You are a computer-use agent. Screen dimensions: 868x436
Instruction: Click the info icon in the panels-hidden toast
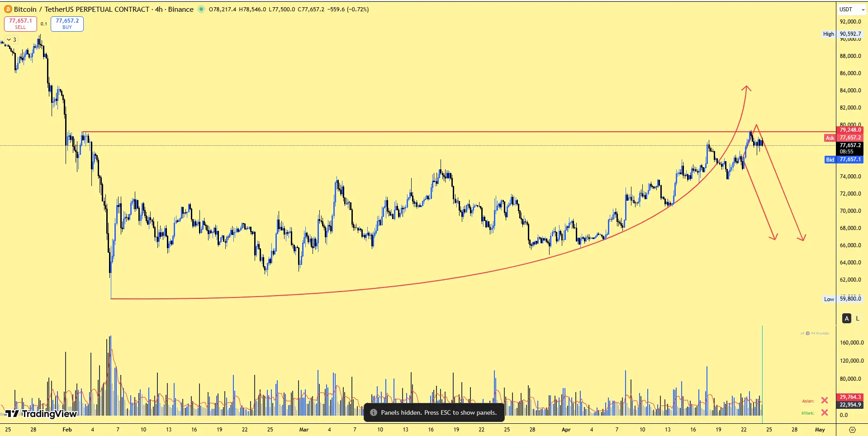click(374, 412)
